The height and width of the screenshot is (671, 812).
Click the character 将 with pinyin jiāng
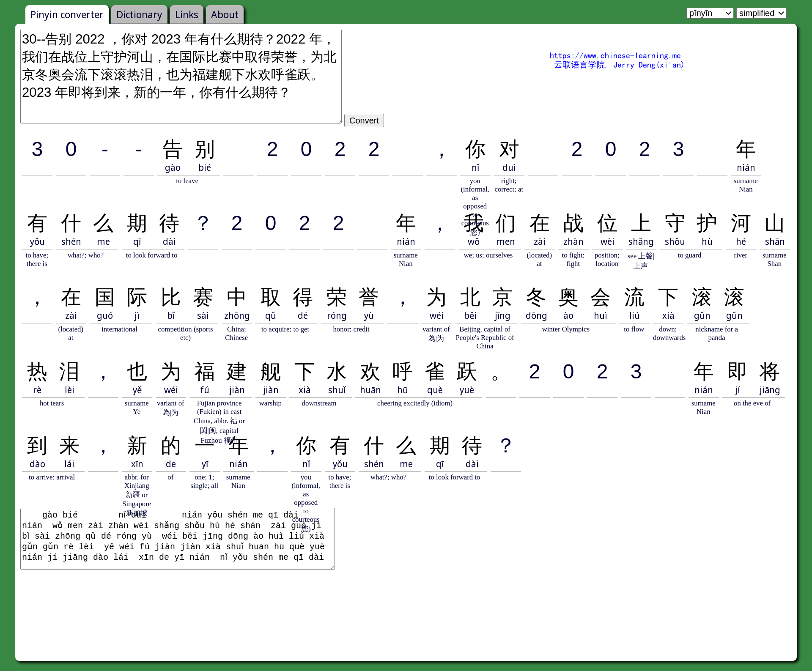(770, 372)
